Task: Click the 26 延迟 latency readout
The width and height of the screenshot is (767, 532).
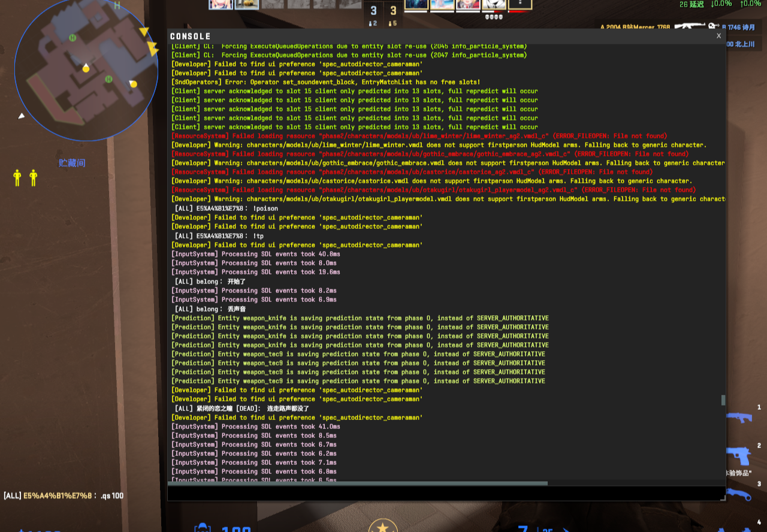Action: coord(691,4)
